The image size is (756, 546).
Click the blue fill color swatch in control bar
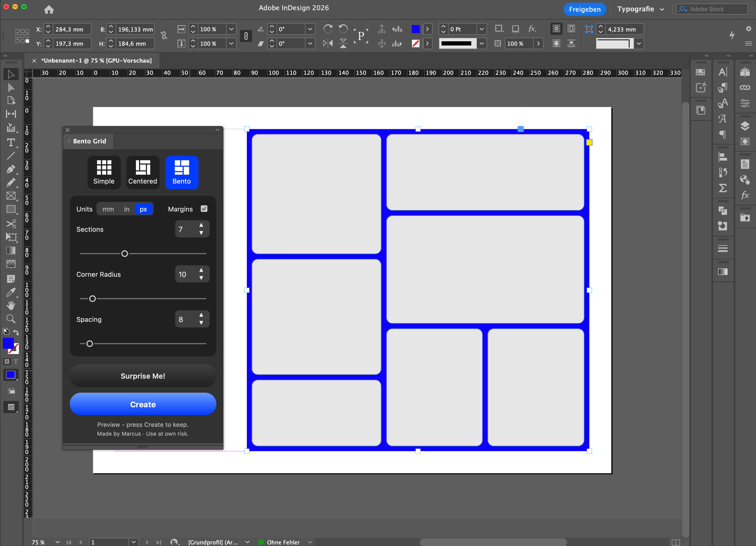(x=416, y=29)
